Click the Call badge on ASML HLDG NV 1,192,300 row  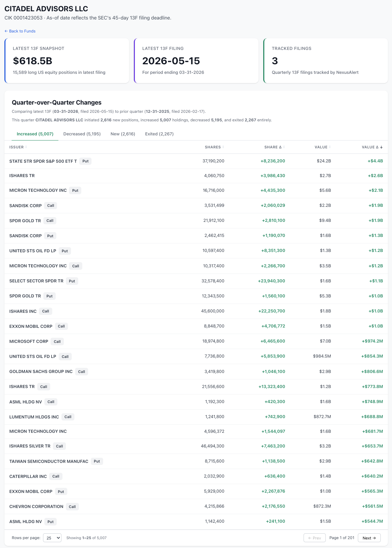[51, 402]
